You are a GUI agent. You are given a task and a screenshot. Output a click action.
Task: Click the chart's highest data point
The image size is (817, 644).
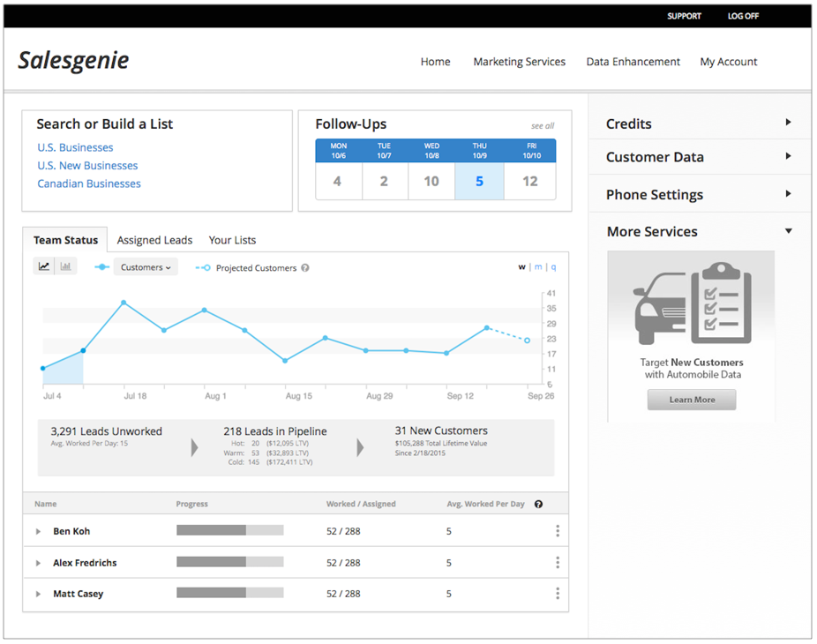tap(124, 303)
